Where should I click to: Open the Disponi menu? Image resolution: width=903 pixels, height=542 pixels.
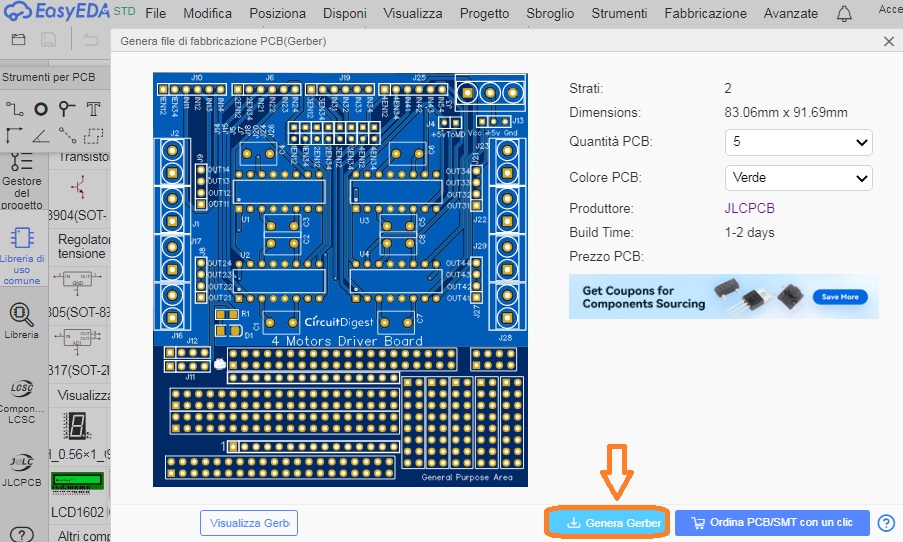[x=344, y=13]
